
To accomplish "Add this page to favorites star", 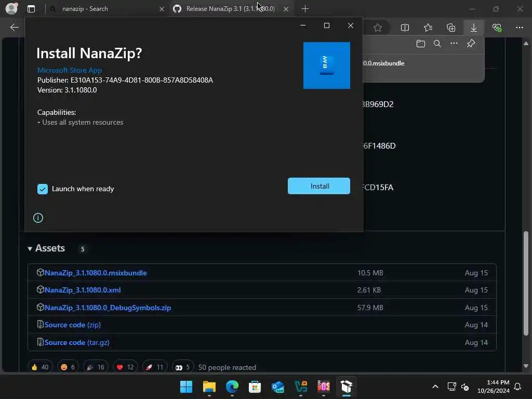I will [378, 28].
